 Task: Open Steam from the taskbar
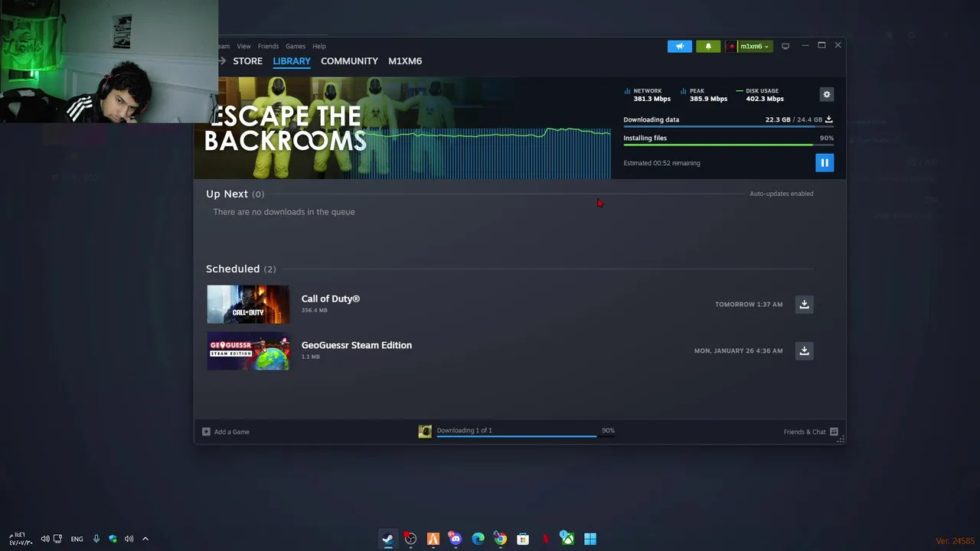click(x=388, y=539)
